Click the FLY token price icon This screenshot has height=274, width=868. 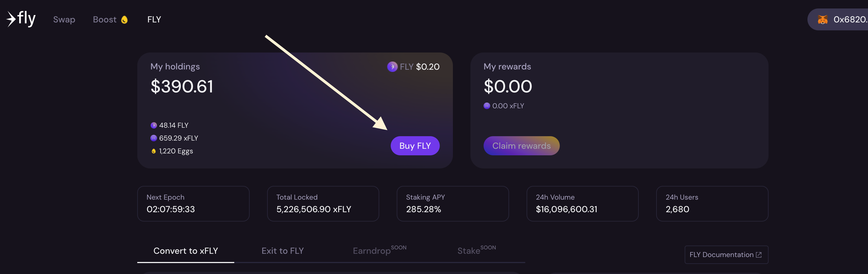tap(392, 67)
